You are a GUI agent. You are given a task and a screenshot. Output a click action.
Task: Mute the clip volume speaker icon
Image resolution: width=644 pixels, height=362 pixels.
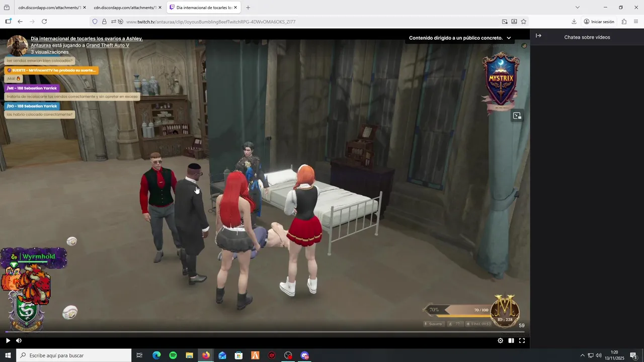pos(19,340)
